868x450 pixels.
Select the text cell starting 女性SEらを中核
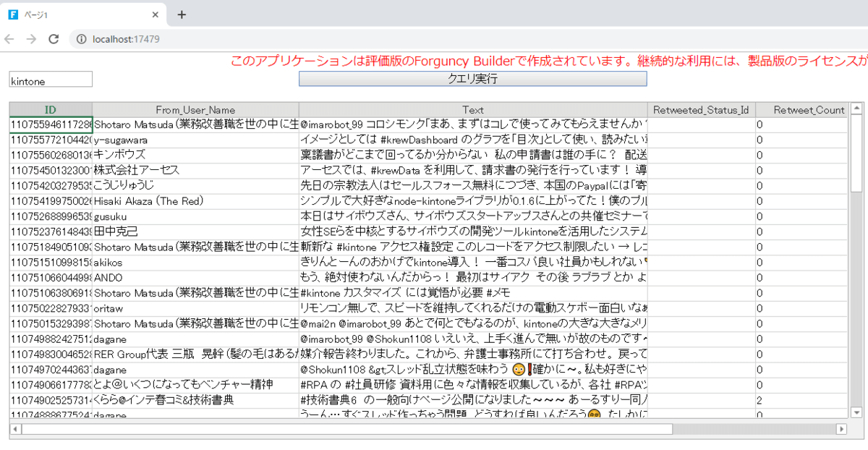pyautogui.click(x=474, y=232)
